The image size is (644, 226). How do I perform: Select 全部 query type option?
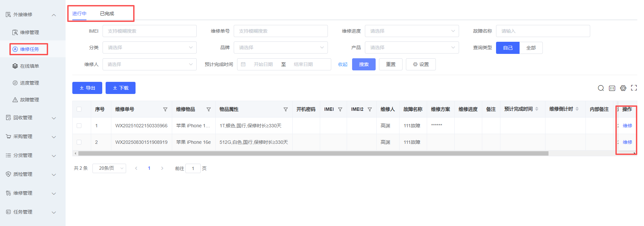(531, 48)
